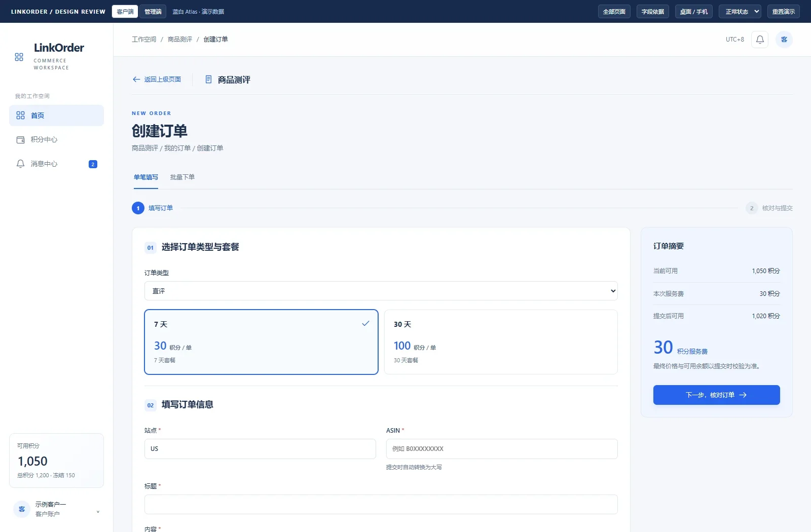This screenshot has width=811, height=532.
Task: Click the 商品测评 breadcrumb
Action: point(180,40)
